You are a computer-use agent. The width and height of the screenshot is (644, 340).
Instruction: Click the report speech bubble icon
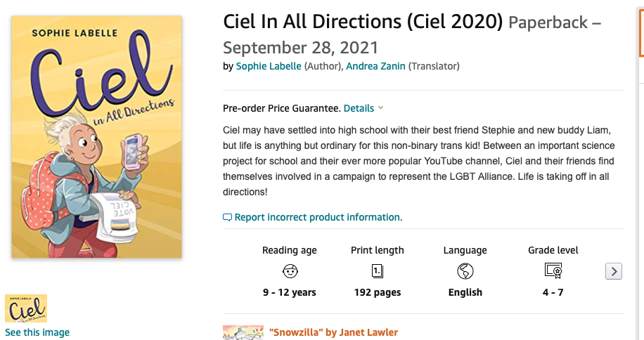point(227,217)
